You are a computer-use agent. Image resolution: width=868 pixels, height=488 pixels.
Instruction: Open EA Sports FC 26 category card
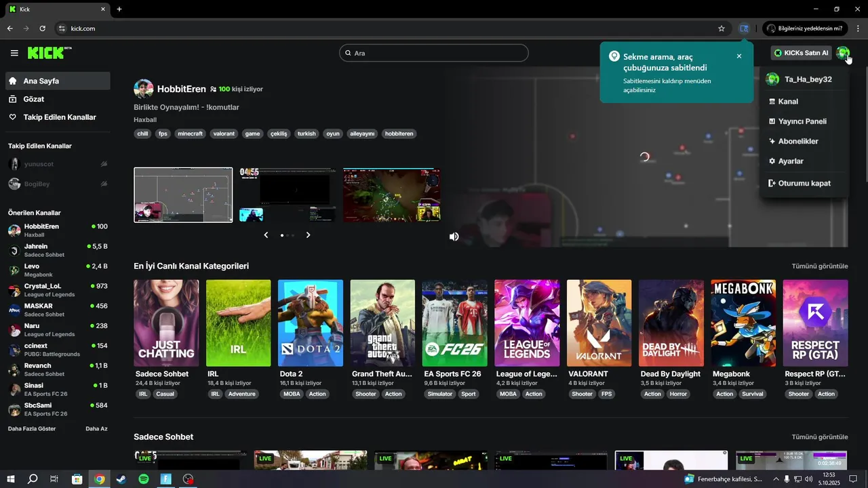(454, 323)
